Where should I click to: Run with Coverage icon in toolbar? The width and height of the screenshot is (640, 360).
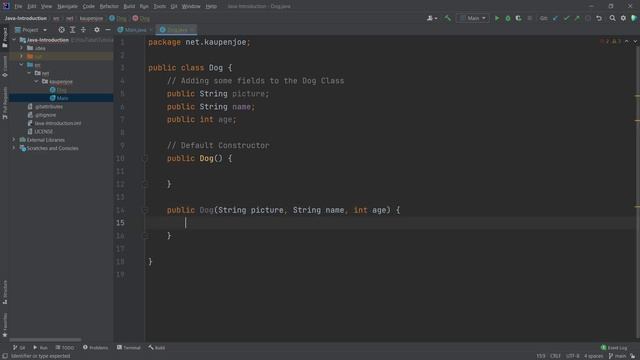point(518,18)
